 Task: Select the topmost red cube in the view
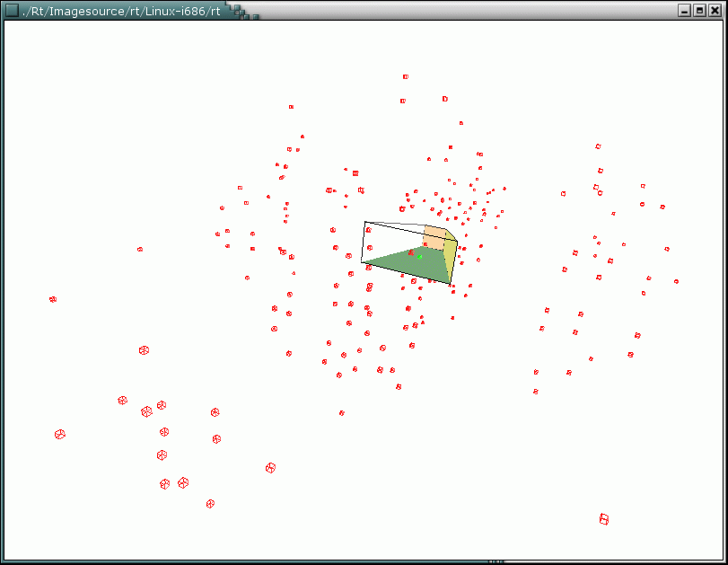pos(406,77)
